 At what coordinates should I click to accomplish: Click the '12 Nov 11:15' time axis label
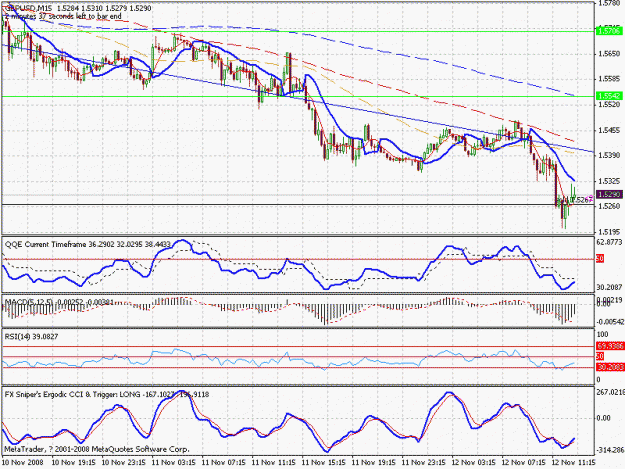(x=574, y=463)
